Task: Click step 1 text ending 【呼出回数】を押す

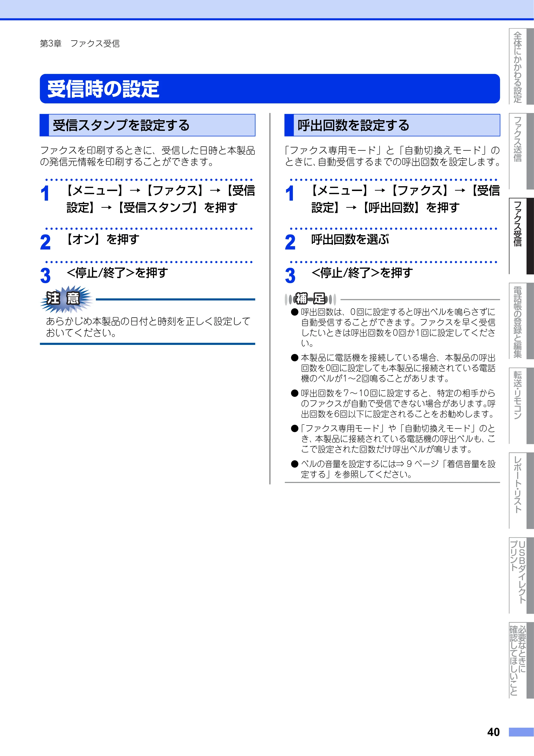Action: [x=405, y=199]
